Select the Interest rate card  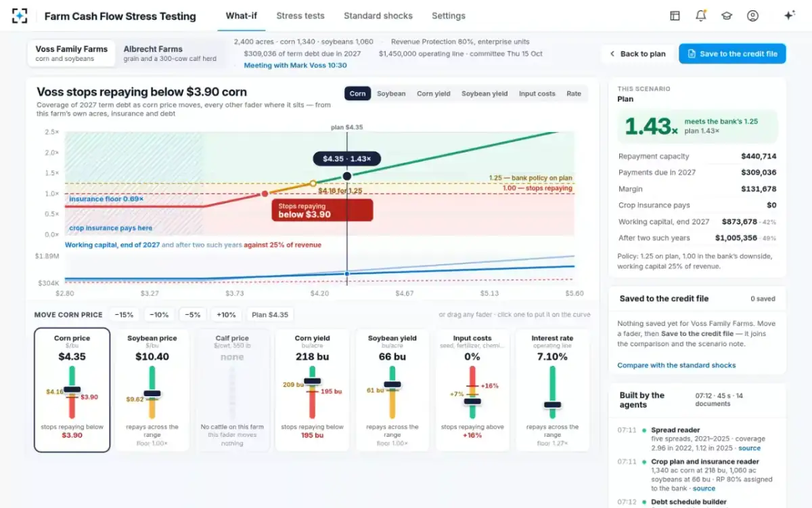coord(552,390)
